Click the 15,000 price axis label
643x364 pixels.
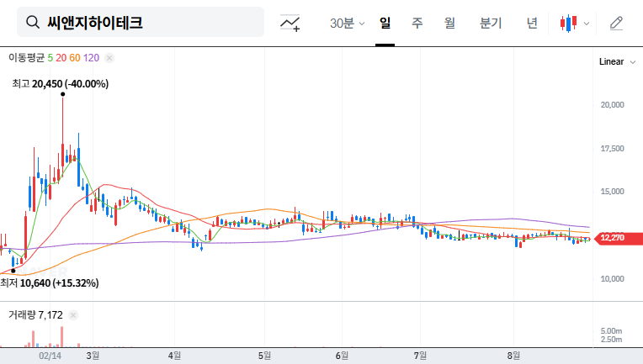pyautogui.click(x=612, y=192)
